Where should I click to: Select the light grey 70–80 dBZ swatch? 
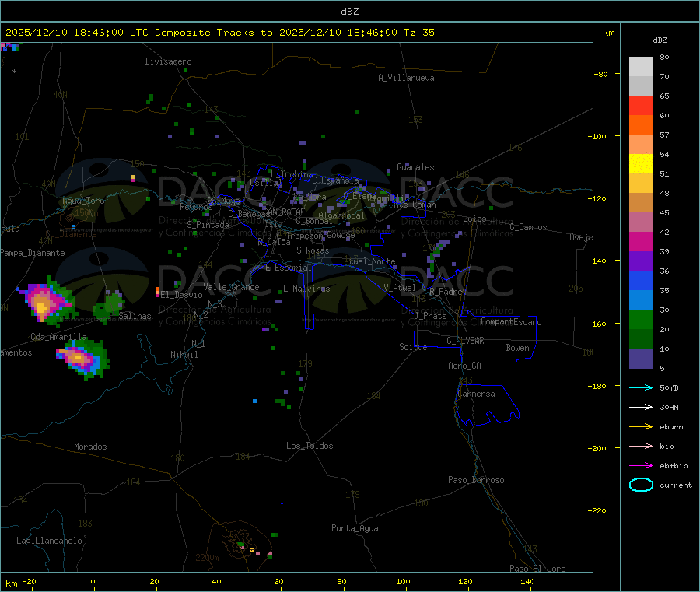641,67
